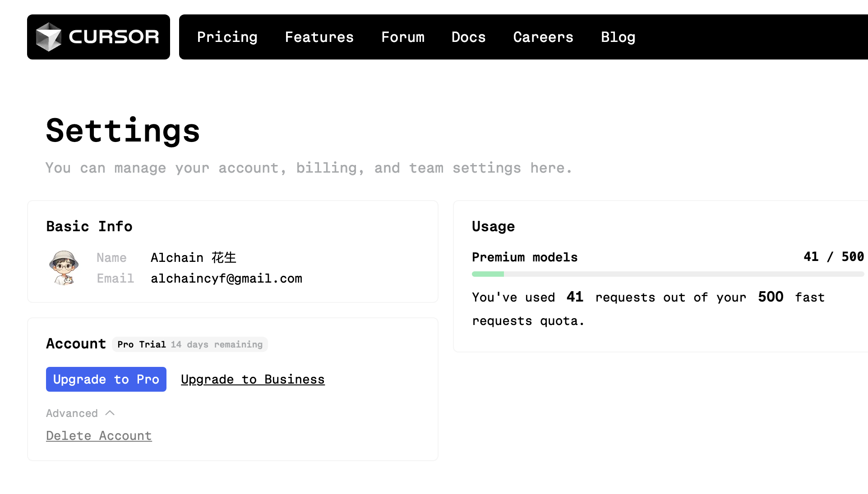This screenshot has height=494, width=868.
Task: Drag the premium models usage slider
Action: pos(504,274)
